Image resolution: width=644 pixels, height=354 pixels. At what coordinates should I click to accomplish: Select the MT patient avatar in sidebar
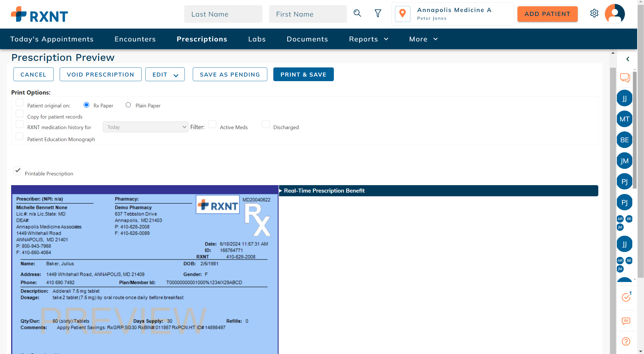pyautogui.click(x=624, y=119)
